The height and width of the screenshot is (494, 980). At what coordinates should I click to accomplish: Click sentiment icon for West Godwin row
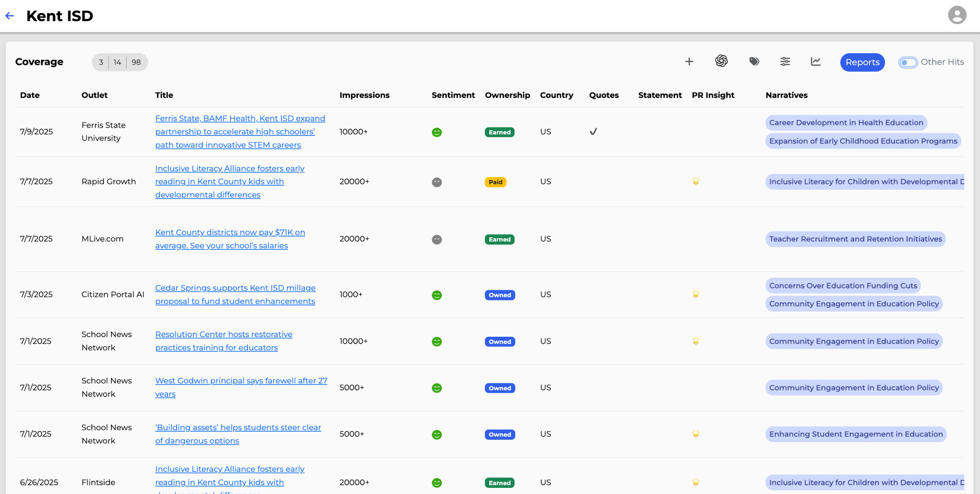437,388
